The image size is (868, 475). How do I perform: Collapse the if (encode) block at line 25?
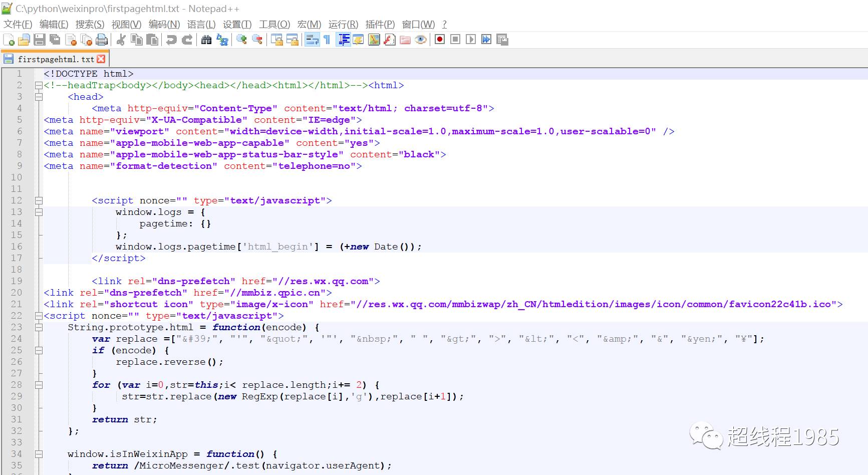39,350
